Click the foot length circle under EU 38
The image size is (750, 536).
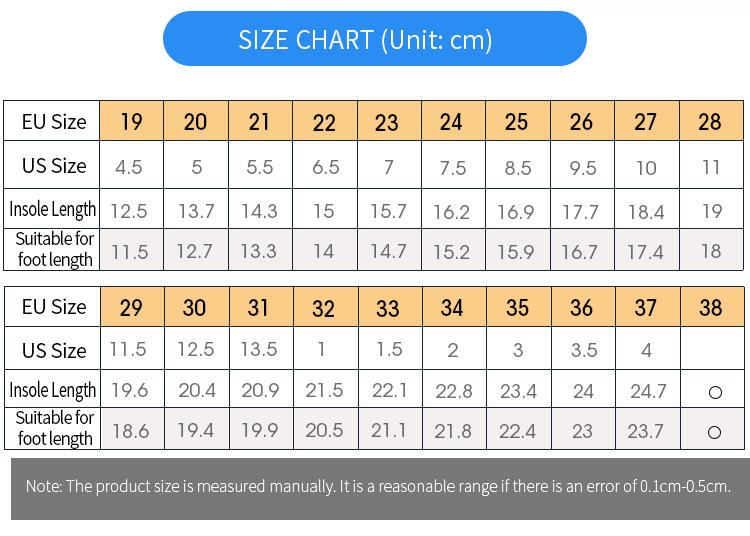[715, 432]
